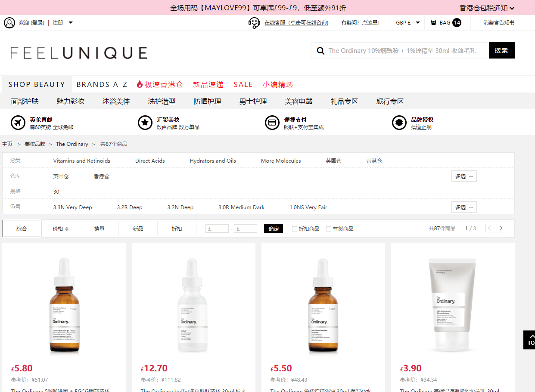Click the search magnifier icon

click(x=320, y=51)
